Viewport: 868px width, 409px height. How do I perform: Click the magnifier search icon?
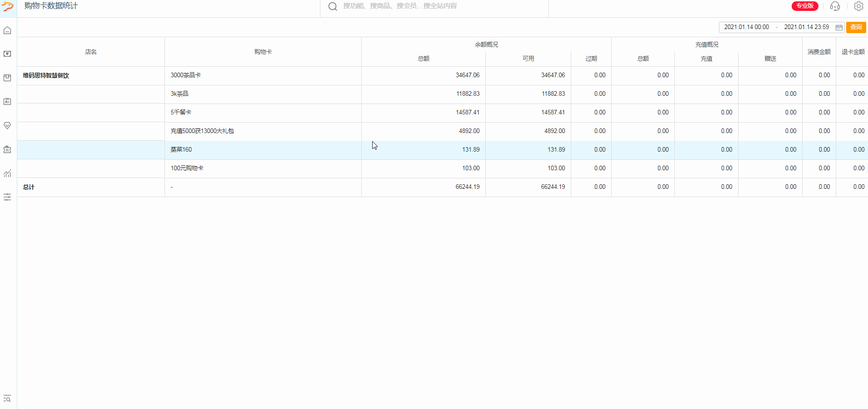[x=333, y=6]
